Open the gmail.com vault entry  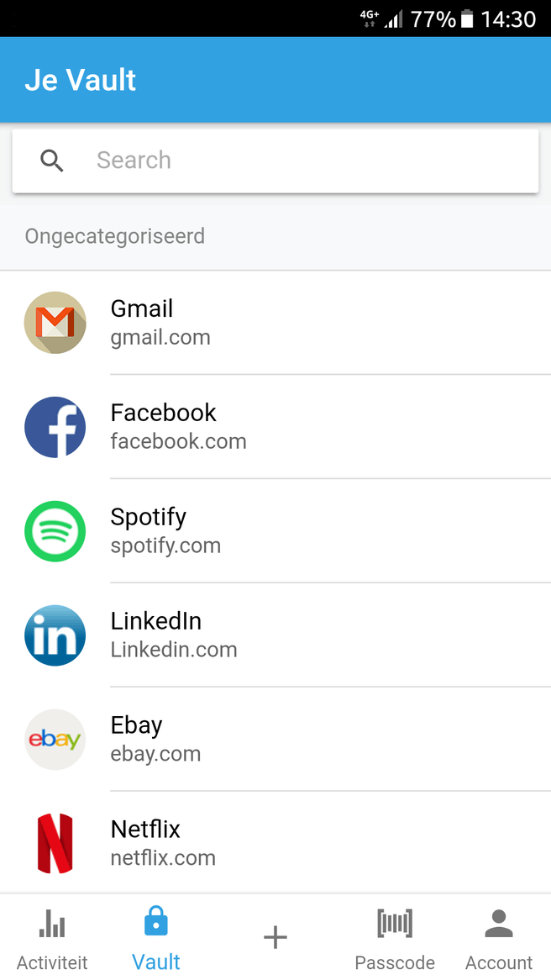coord(275,323)
